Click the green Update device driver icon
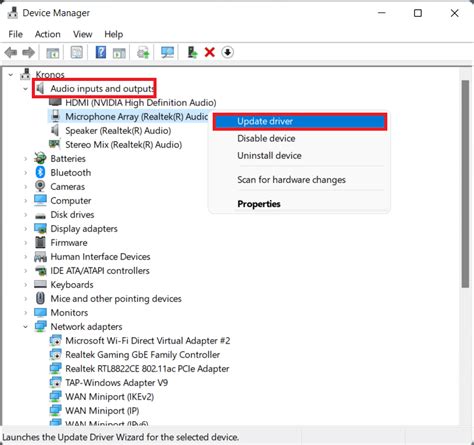Image resolution: width=474 pixels, height=445 pixels. [x=192, y=52]
